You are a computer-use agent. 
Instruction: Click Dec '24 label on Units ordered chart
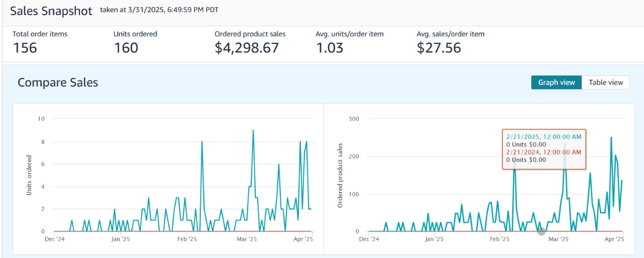pos(54,239)
